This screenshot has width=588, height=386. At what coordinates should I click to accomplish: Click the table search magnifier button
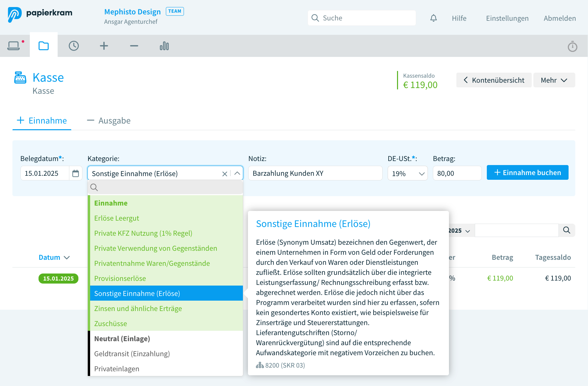[567, 230]
